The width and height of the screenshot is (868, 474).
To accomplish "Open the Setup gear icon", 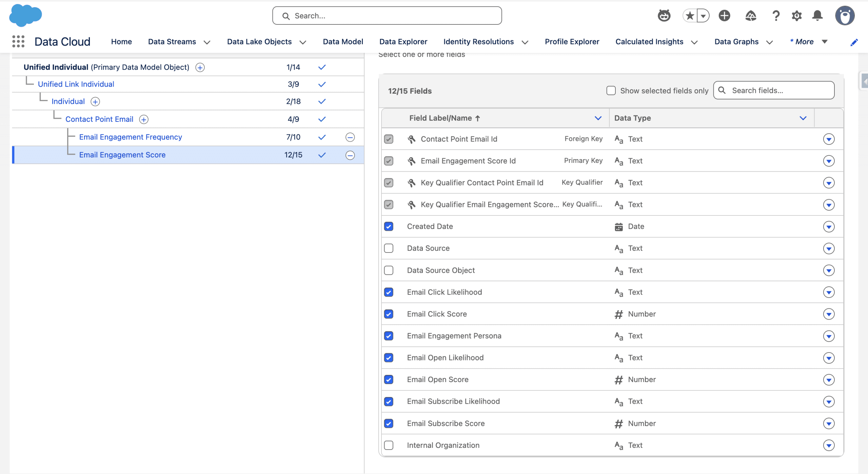I will pyautogui.click(x=796, y=16).
